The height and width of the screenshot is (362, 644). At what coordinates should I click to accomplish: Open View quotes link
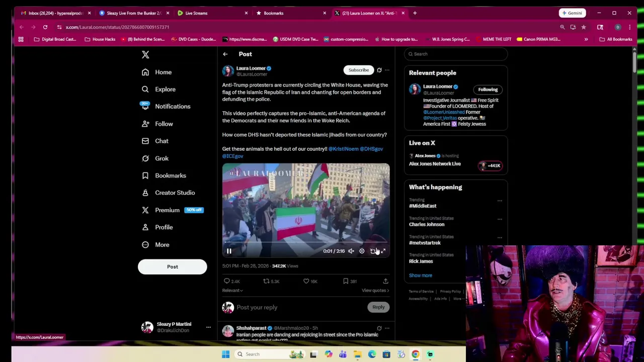tap(375, 290)
